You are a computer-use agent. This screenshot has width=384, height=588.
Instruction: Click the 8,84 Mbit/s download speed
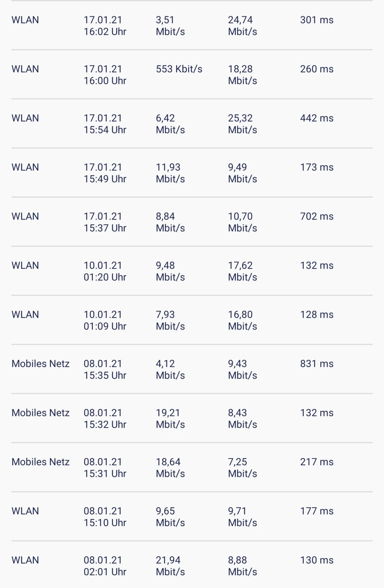(x=170, y=222)
